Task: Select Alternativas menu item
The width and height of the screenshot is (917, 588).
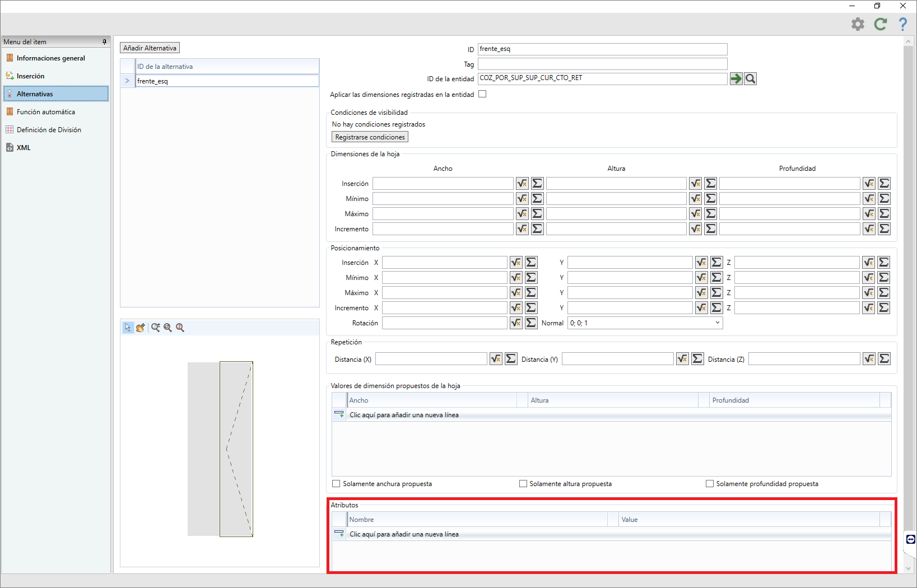Action: (x=56, y=94)
